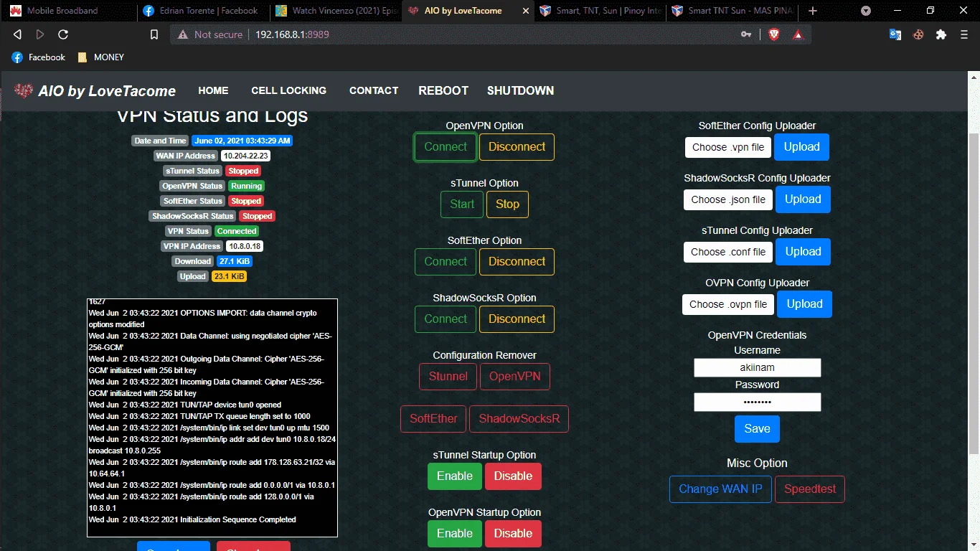Disable OpenVPN startup option
Image resolution: width=980 pixels, height=551 pixels.
click(x=513, y=534)
